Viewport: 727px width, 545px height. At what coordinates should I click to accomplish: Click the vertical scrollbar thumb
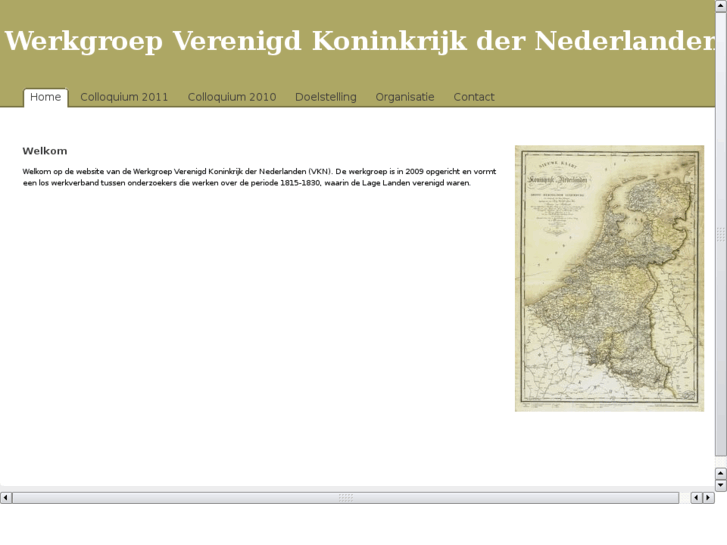(x=721, y=234)
